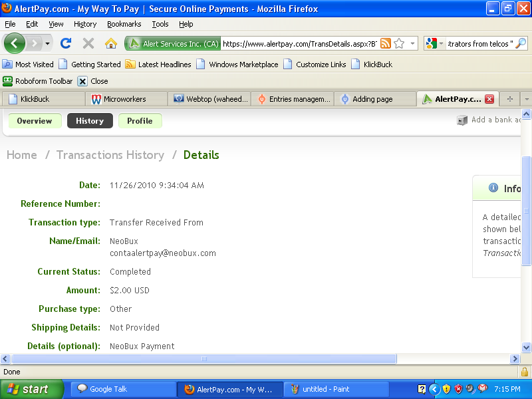
Task: Open the Bookmarks menu
Action: pyautogui.click(x=124, y=24)
